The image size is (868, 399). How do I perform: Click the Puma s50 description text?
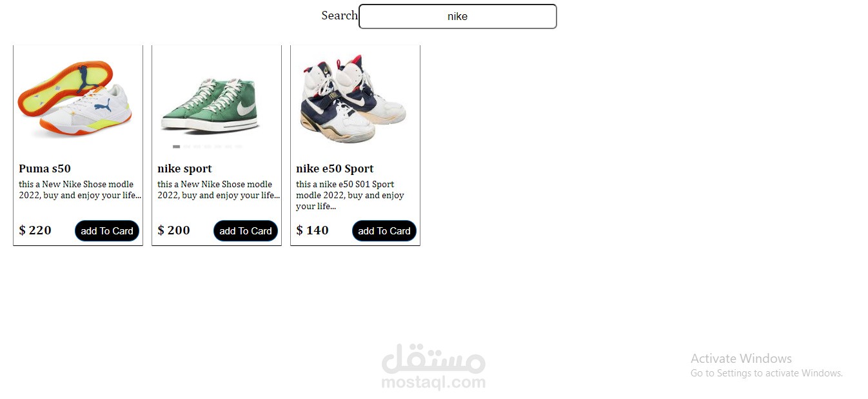tap(80, 190)
